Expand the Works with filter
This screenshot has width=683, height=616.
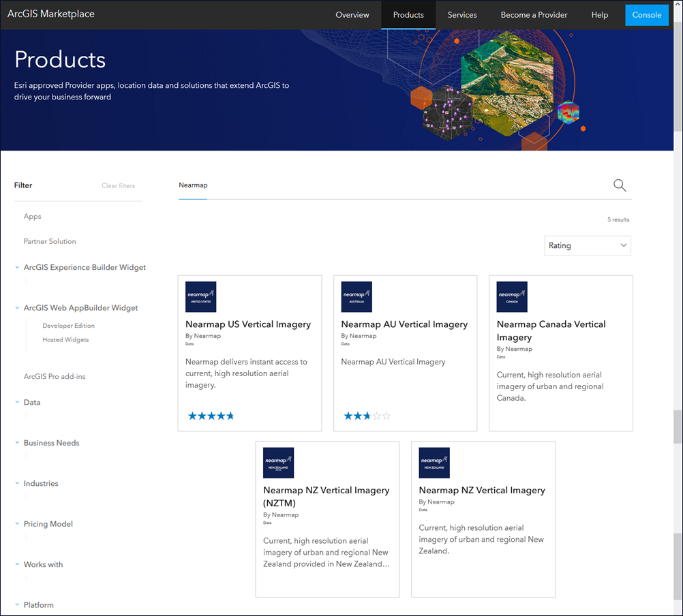[17, 564]
